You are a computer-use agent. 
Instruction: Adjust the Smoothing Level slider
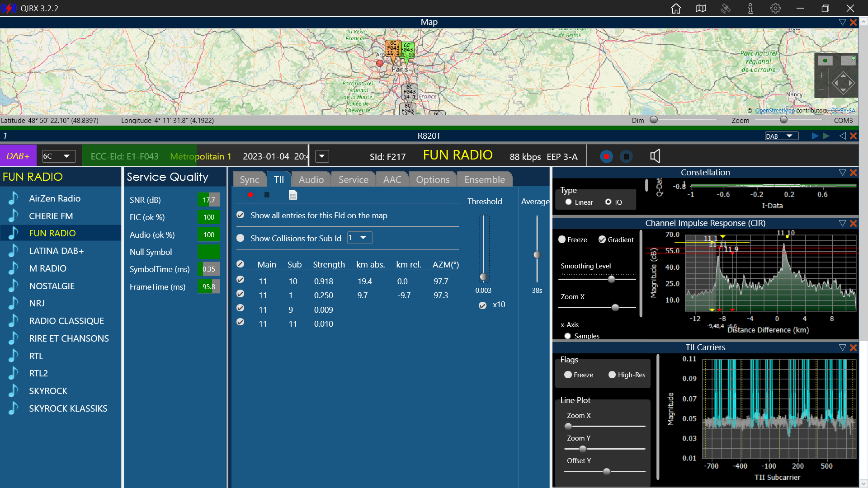(612, 279)
